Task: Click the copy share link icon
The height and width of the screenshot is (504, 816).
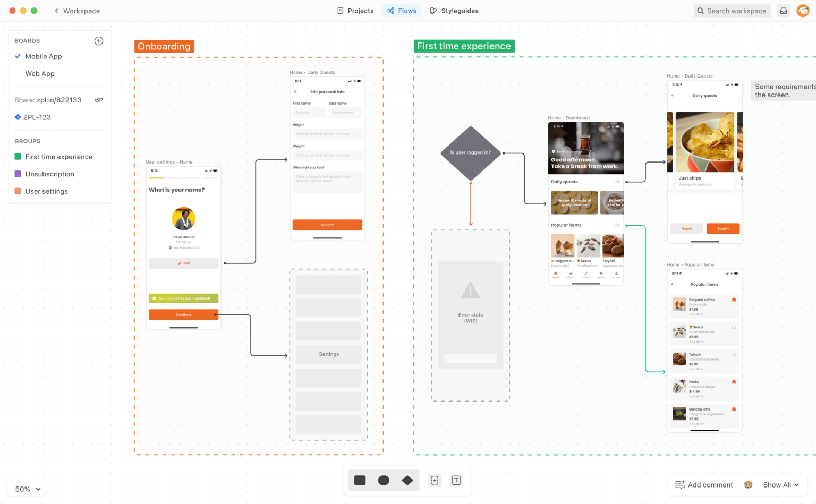Action: point(99,99)
